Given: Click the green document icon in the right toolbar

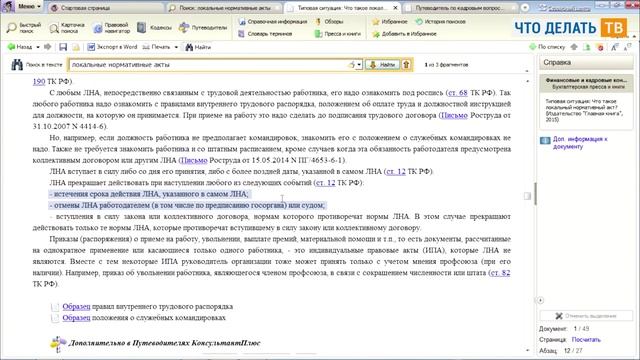Looking at the screenshot, I should 587,47.
